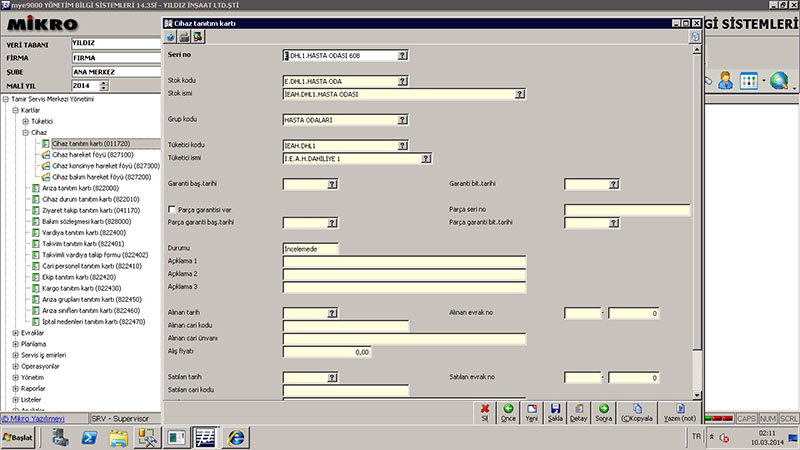The height and width of the screenshot is (450, 800).
Task: Click into the Alış fiyatı field
Action: [x=327, y=352]
